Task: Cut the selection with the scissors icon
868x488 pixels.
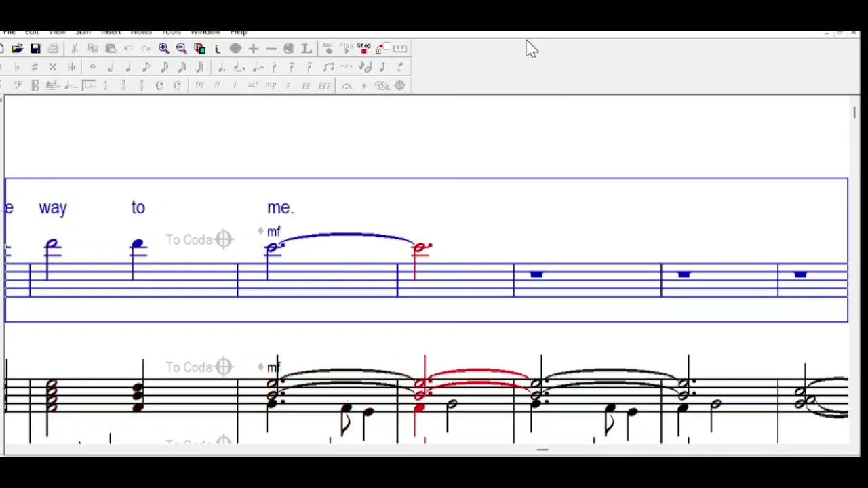Action: coord(75,49)
